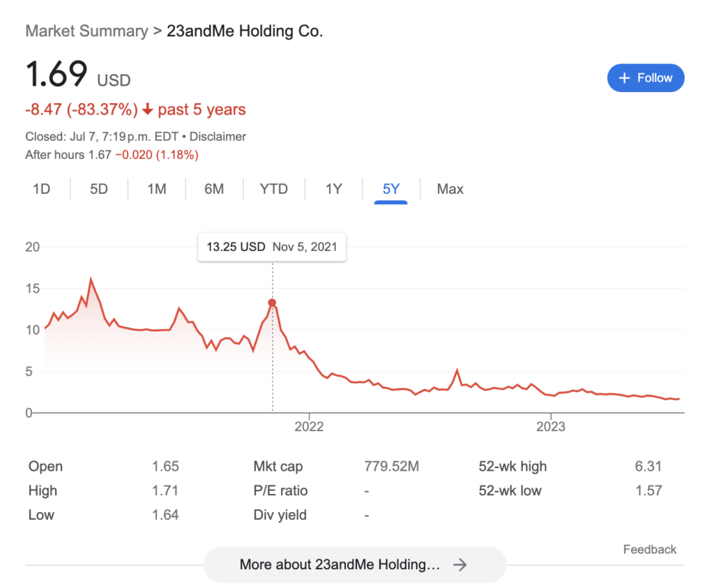Click the 2023 label on chart axis
The image size is (714, 588).
point(551,427)
